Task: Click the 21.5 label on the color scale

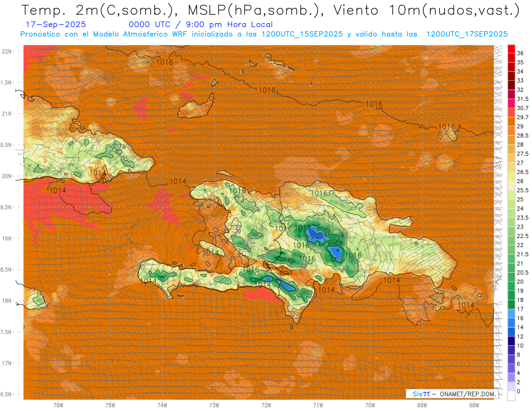Action: click(x=522, y=254)
